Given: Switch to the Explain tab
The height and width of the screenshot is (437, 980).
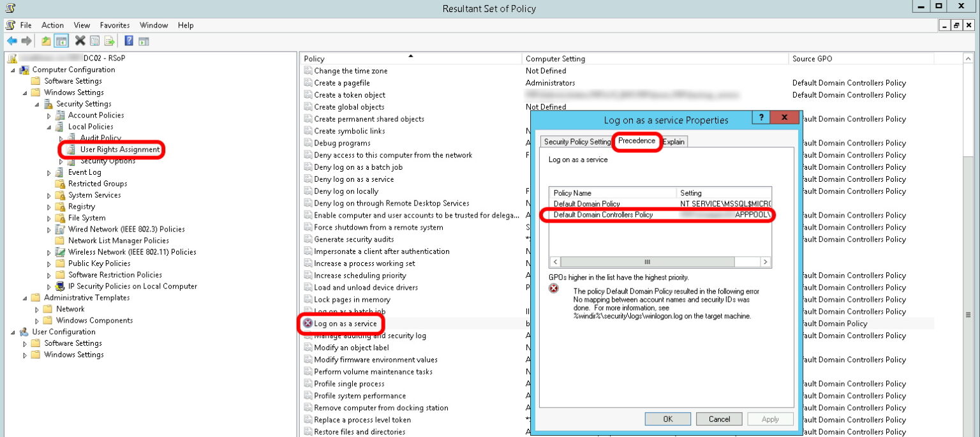Looking at the screenshot, I should pos(674,141).
